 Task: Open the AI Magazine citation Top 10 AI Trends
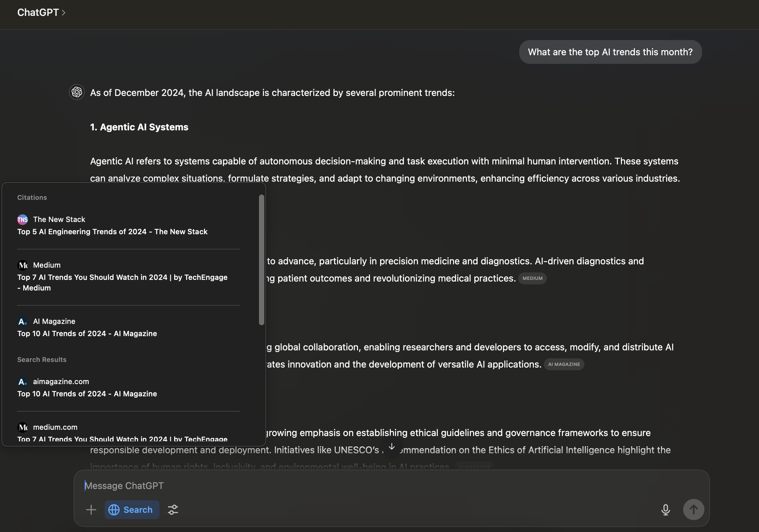[87, 333]
